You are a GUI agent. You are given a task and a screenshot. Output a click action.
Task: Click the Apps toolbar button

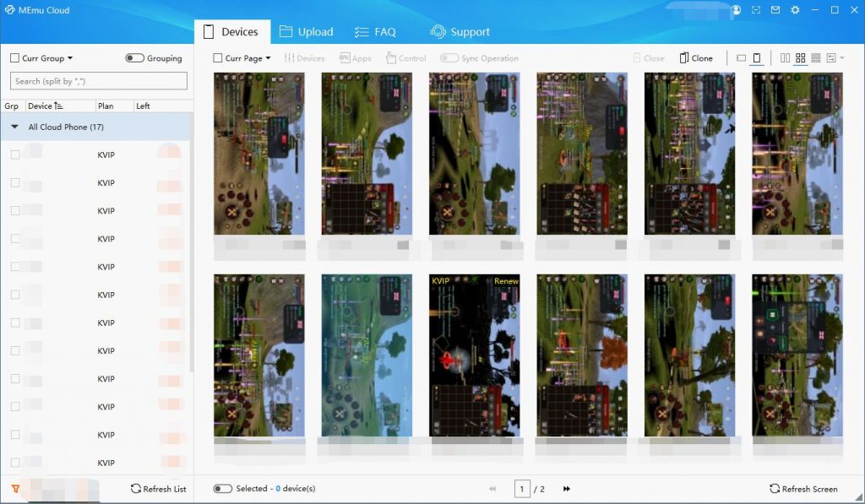point(356,58)
